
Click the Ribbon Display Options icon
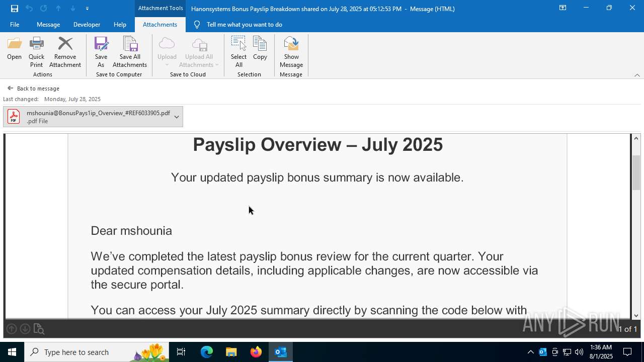562,8
